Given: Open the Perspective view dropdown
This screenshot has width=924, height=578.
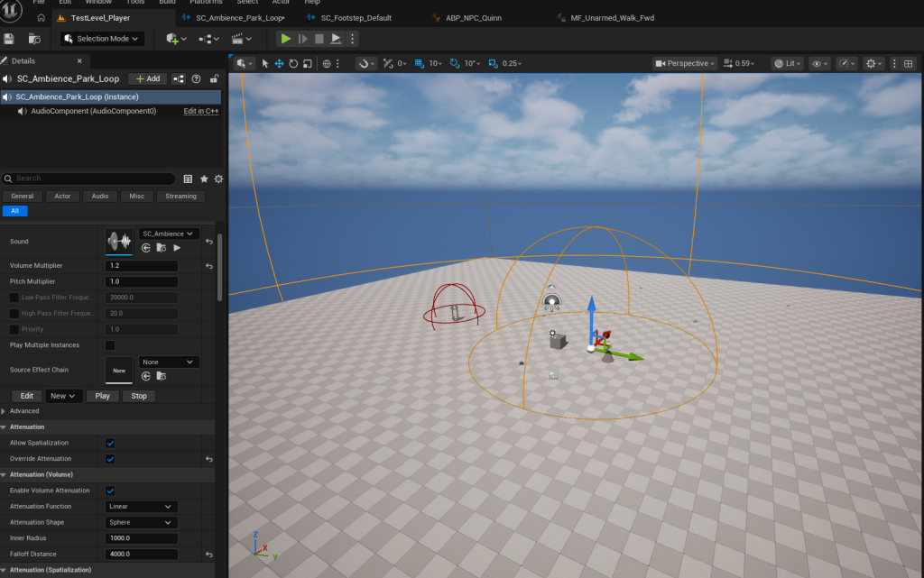Looking at the screenshot, I should pyautogui.click(x=686, y=63).
